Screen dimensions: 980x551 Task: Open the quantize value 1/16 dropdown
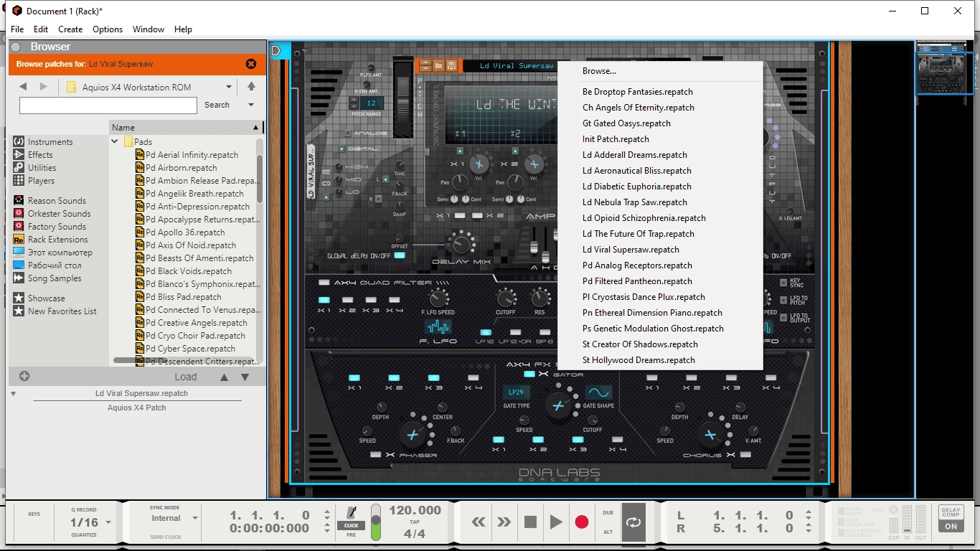(109, 522)
